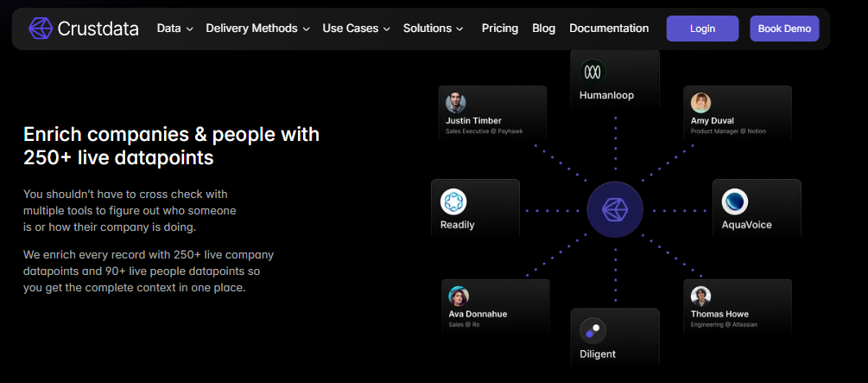868x383 pixels.
Task: Open the Data dropdown menu
Action: point(175,29)
